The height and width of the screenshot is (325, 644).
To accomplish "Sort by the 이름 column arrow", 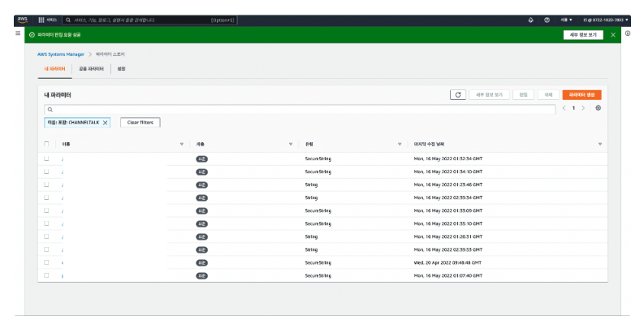I will tap(182, 144).
